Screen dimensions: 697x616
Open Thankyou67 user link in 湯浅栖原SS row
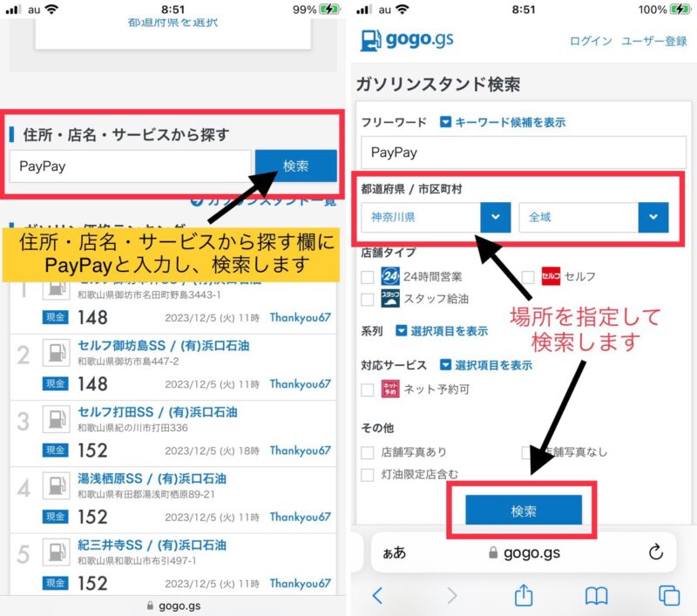pyautogui.click(x=300, y=517)
